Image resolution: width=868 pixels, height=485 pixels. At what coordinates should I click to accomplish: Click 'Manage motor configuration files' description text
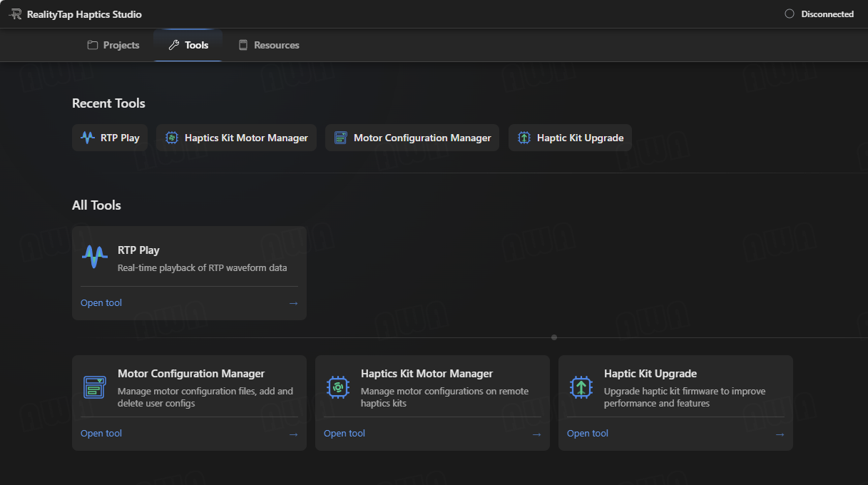[205, 397]
